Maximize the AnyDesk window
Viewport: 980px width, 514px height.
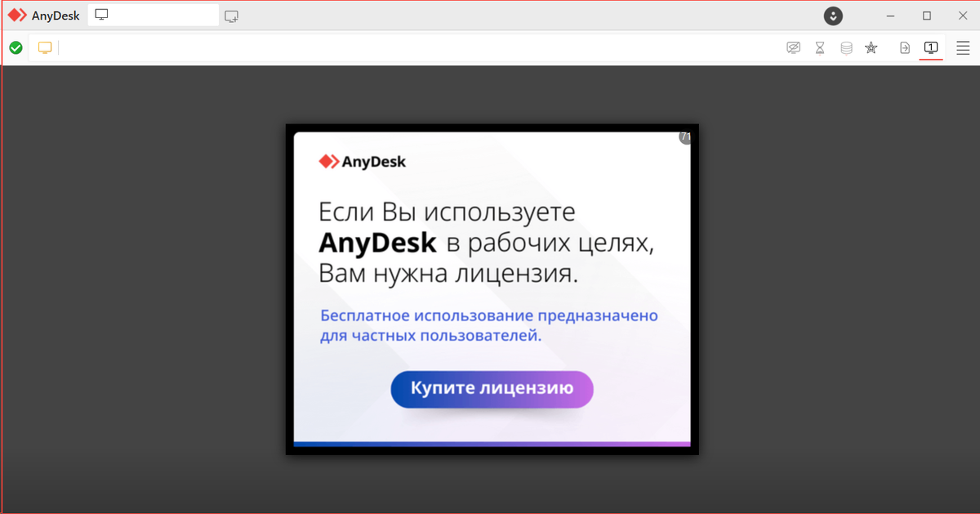pos(927,16)
